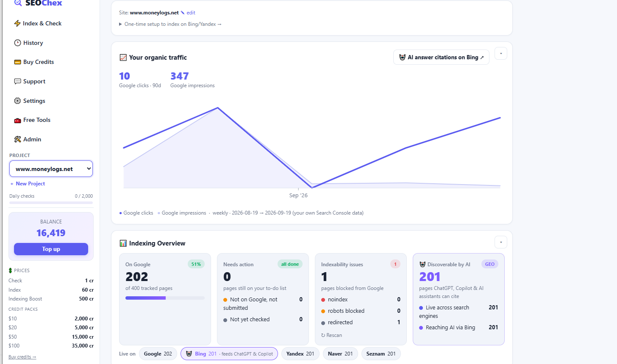The image size is (617, 364).
Task: Open Buy Credits in the sidebar
Action: 34,62
